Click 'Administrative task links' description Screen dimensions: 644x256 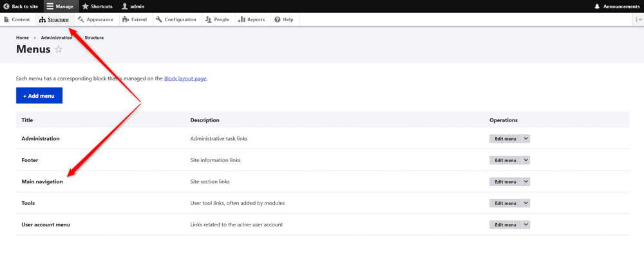coord(219,139)
